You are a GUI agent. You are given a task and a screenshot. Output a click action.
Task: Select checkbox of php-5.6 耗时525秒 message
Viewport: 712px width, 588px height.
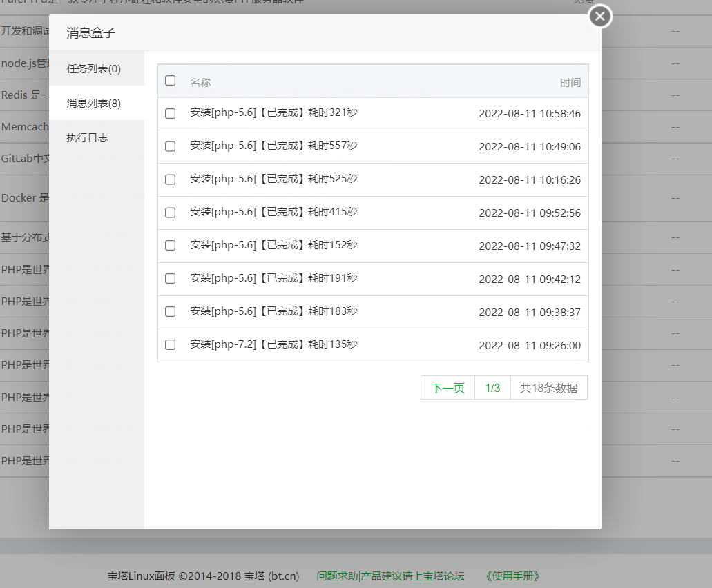[x=171, y=179]
